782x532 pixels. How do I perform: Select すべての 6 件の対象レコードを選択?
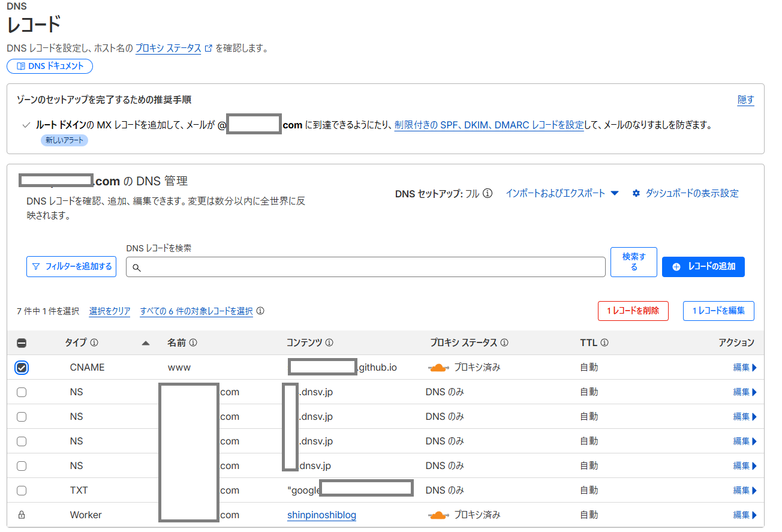tap(196, 311)
